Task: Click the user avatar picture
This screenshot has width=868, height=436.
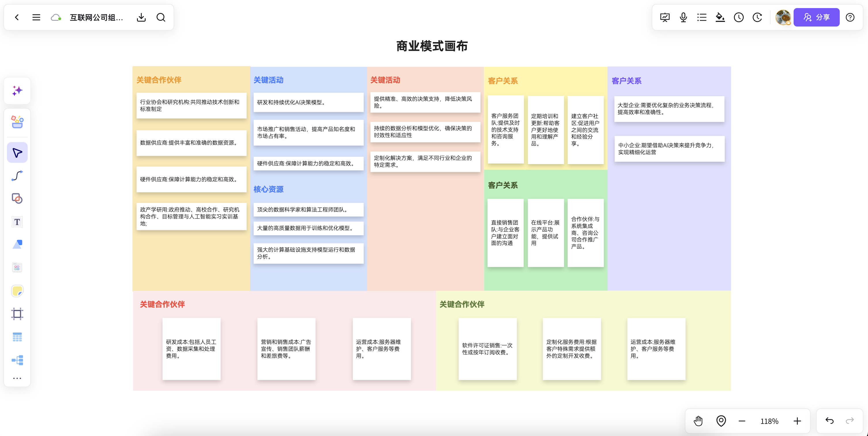Action: tap(783, 17)
